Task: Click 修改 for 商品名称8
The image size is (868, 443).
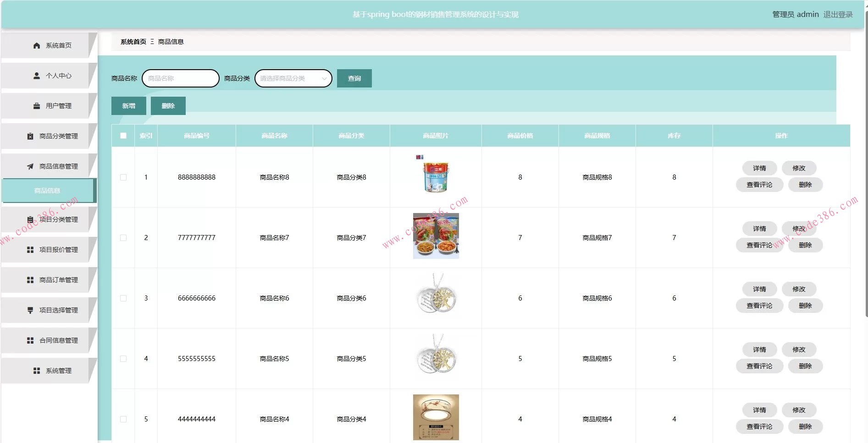Action: tap(799, 168)
